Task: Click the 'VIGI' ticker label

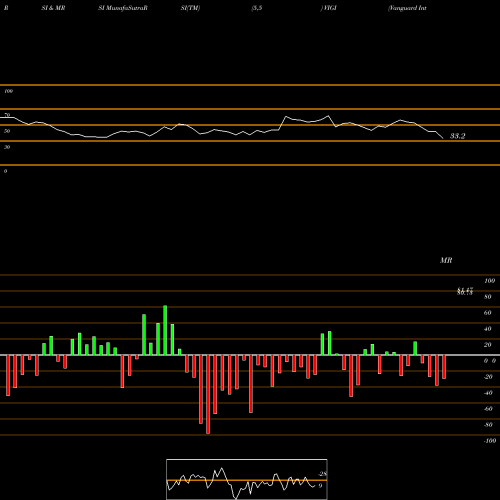Action: point(329,8)
